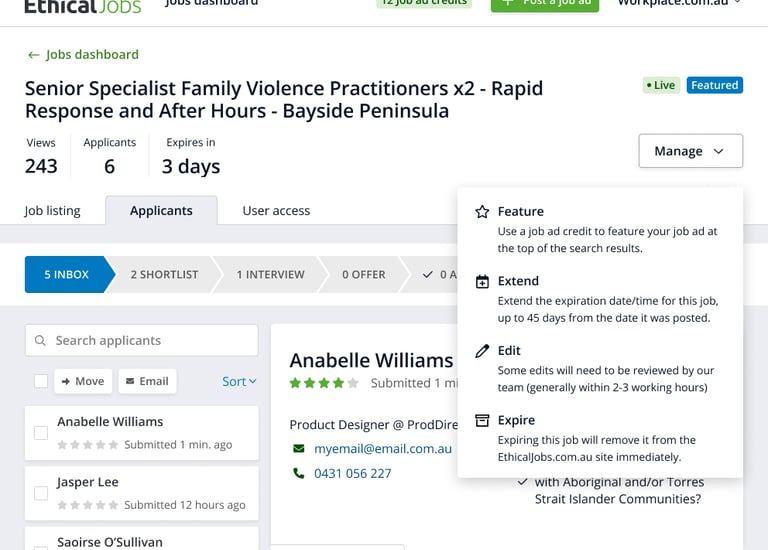This screenshot has height=550, width=768.
Task: Set Anabelle Williams list rating to five stars
Action: pos(113,445)
